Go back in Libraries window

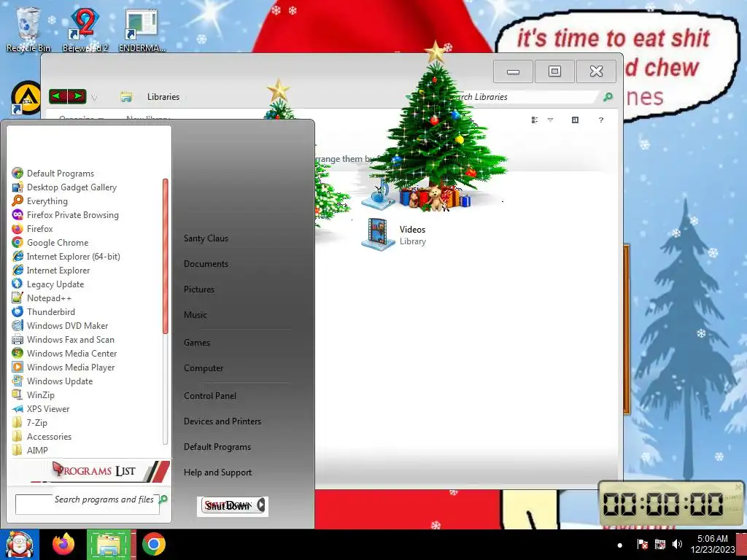click(58, 97)
